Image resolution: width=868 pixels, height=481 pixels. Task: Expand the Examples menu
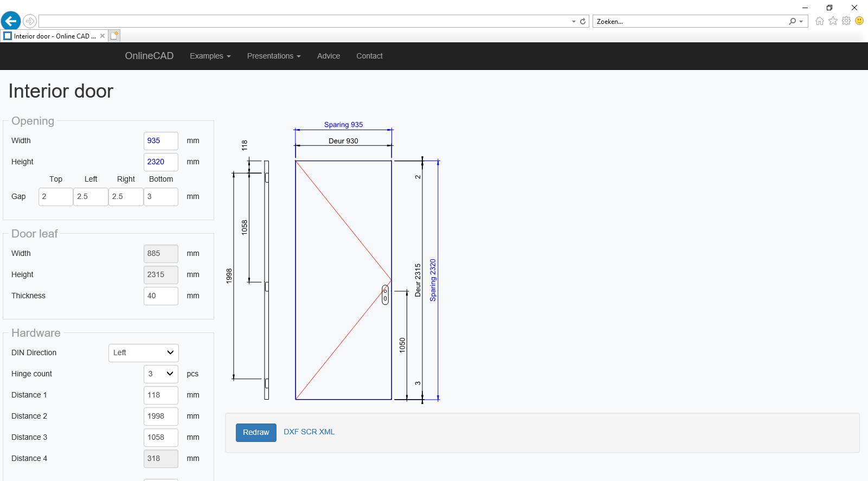coord(210,56)
